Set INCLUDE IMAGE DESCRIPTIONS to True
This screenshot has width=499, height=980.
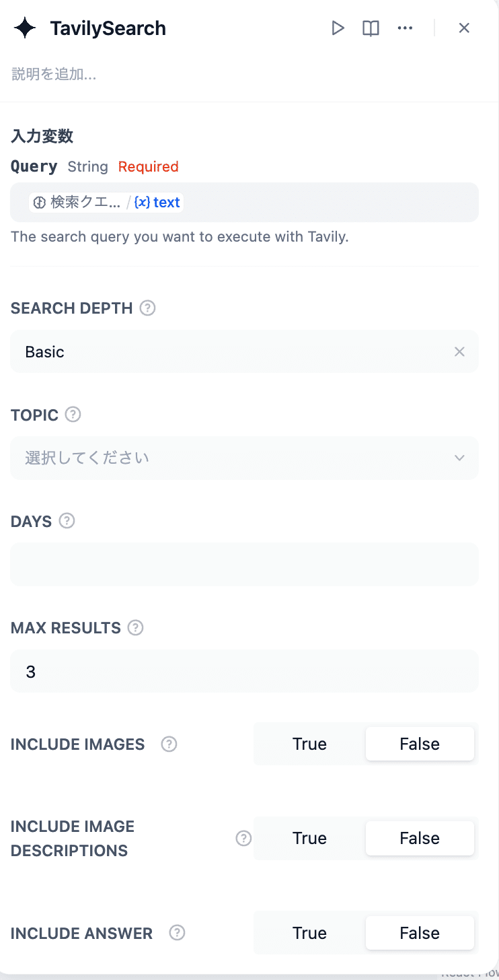tap(309, 838)
